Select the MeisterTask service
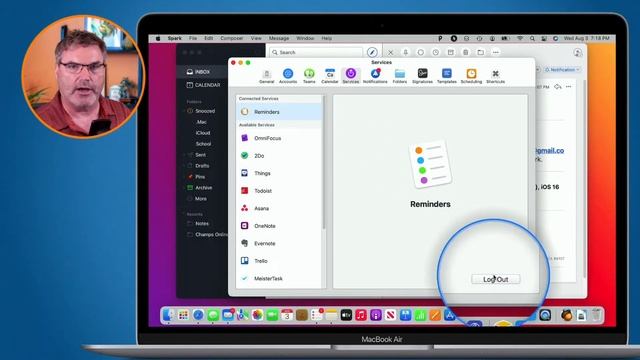 (279, 278)
